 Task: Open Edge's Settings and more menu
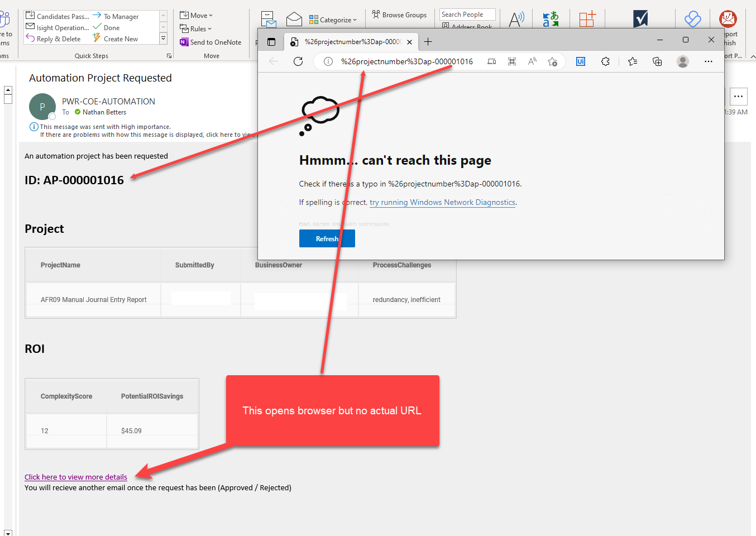708,61
